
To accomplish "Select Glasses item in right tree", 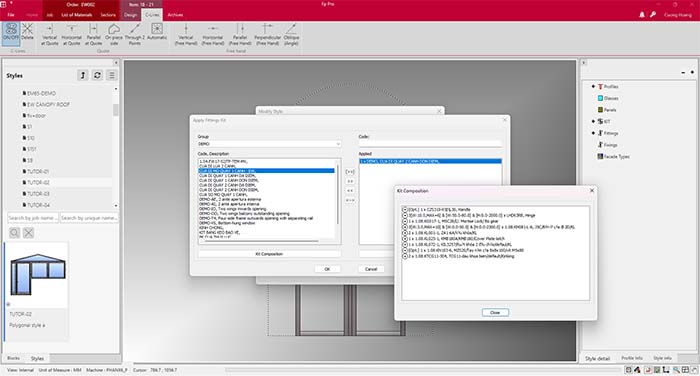I will point(608,98).
